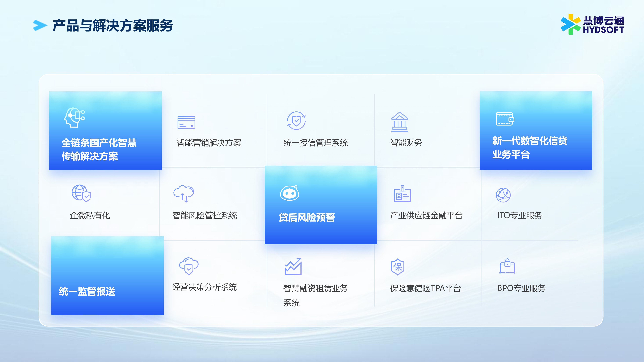The image size is (644, 362).
Task: Click the credit card icon for 智能营销解决方案
Action: pos(186,122)
